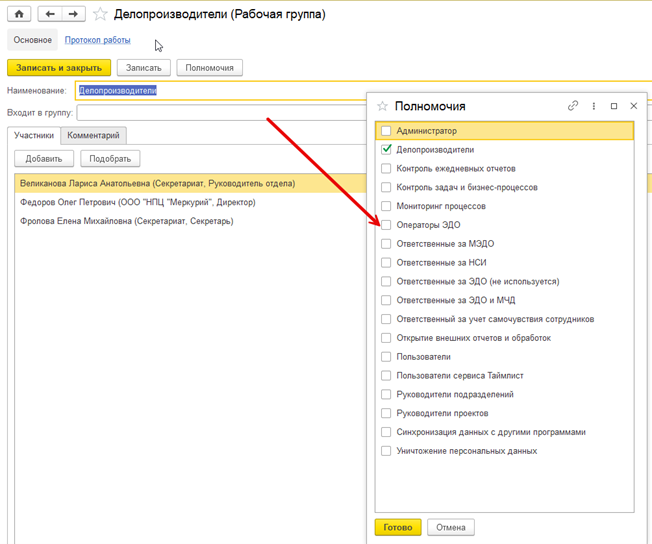Image resolution: width=652 pixels, height=544 pixels.
Task: Go back with the left arrow
Action: (x=50, y=14)
